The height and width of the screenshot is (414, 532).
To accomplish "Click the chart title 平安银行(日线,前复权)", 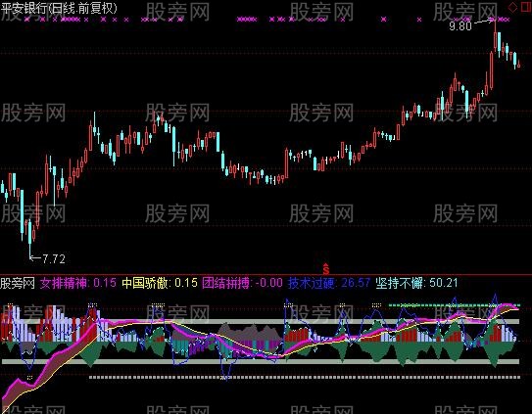I will tap(59, 8).
